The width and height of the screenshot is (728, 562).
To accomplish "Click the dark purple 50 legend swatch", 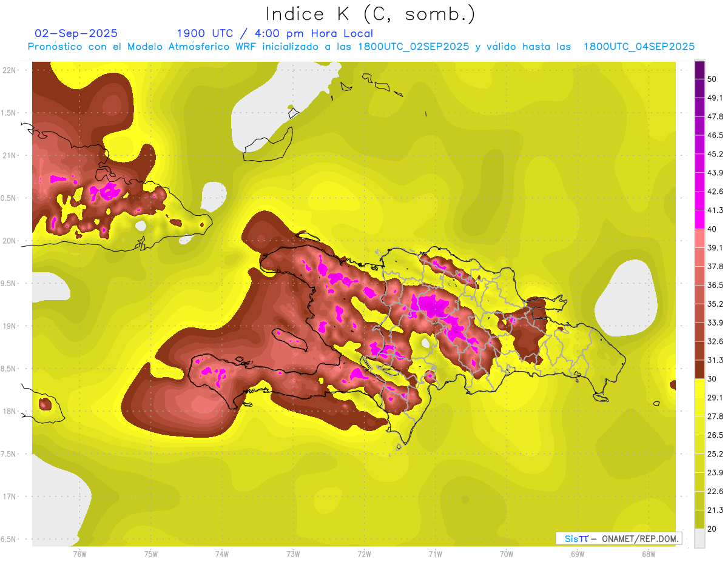I will 699,70.
